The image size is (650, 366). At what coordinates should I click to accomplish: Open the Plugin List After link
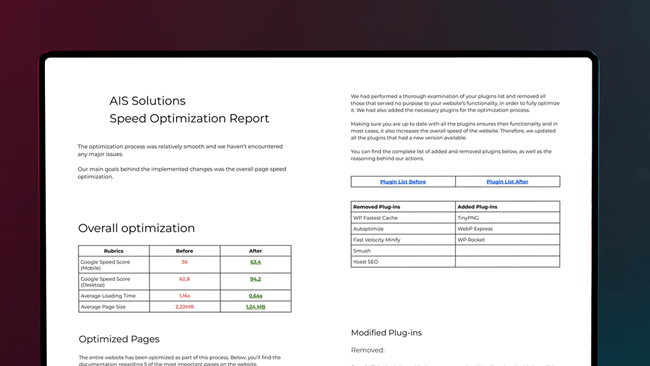point(507,182)
